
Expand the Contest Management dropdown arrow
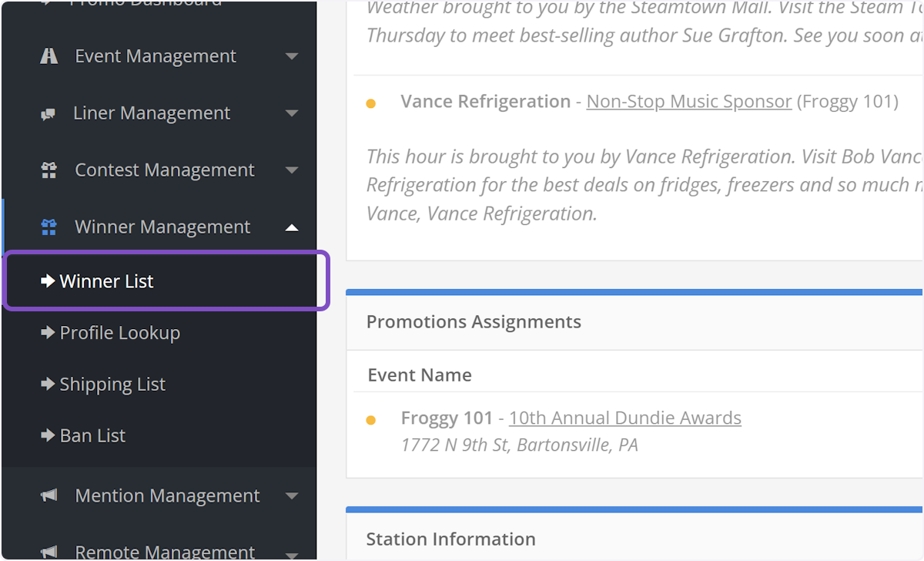291,170
